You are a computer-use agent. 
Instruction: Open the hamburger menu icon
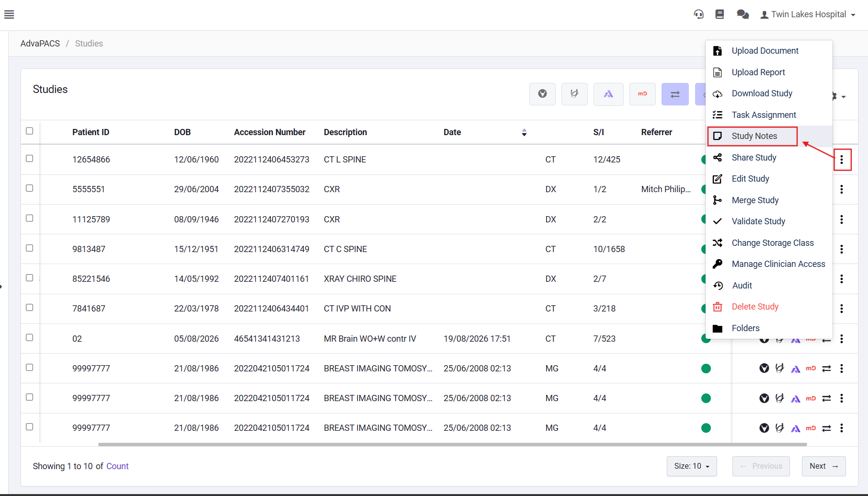point(9,14)
